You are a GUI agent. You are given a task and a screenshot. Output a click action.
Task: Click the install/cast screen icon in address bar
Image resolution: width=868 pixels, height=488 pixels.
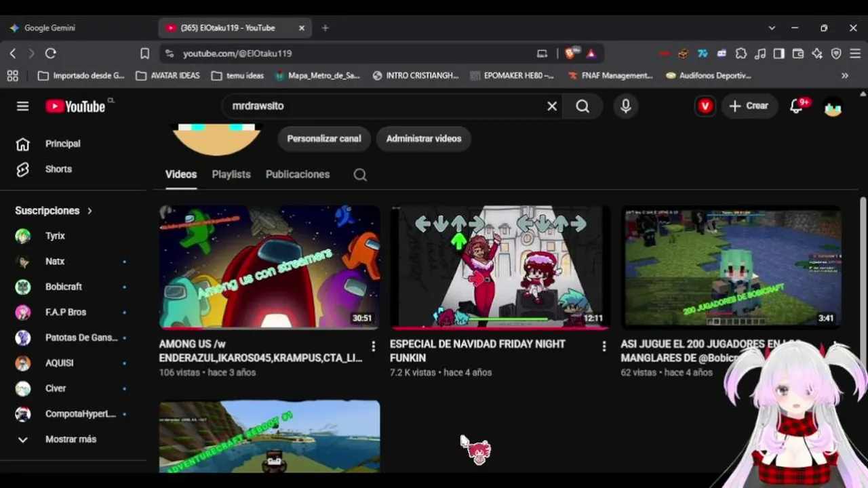coord(542,54)
